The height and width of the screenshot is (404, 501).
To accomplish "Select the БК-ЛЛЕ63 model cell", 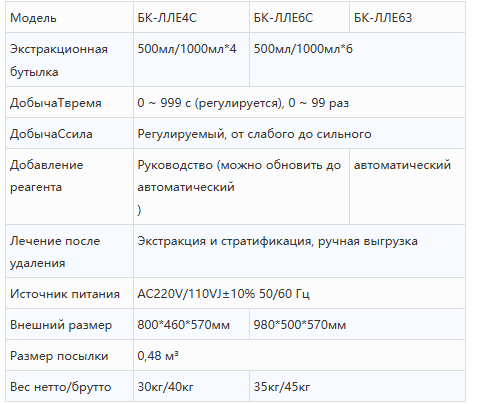I will [x=407, y=17].
